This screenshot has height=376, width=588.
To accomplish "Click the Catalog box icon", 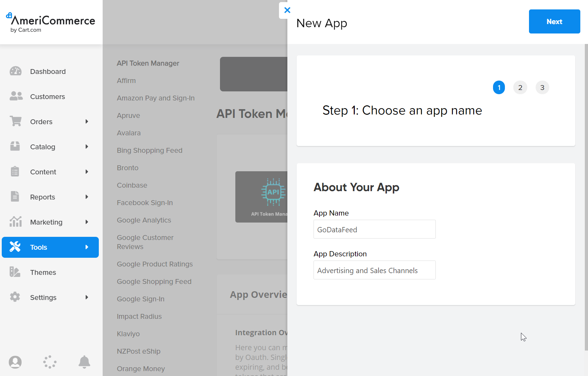I will [x=15, y=146].
